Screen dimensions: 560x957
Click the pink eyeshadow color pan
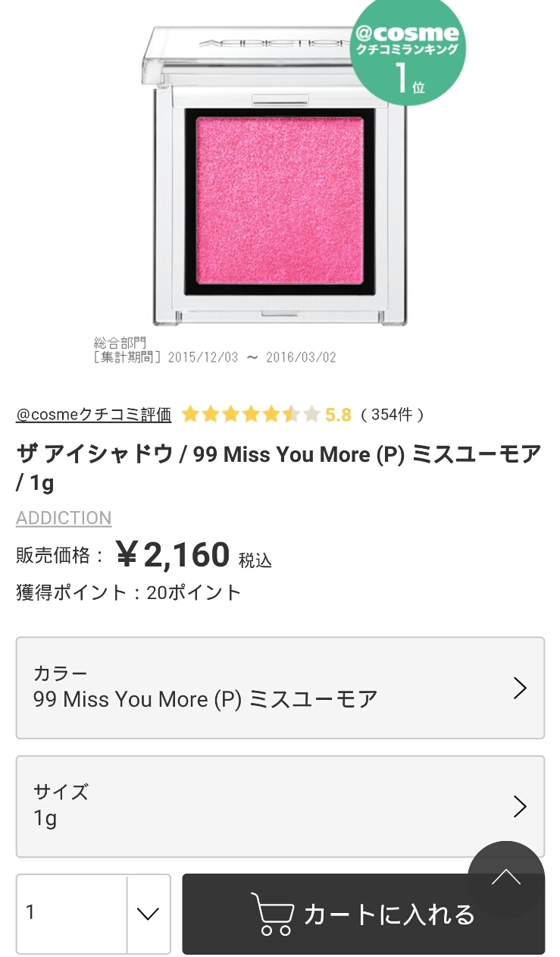pos(280,201)
